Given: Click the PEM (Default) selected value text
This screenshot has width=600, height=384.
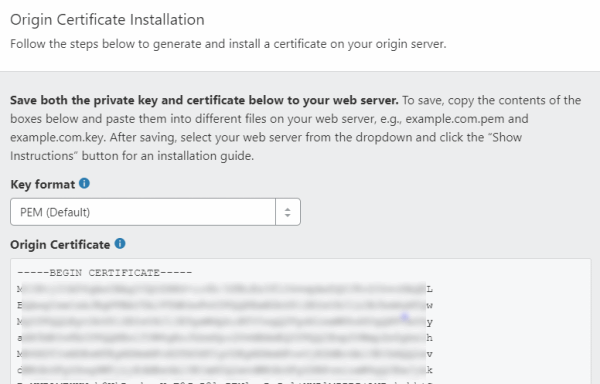Looking at the screenshot, I should pos(55,212).
